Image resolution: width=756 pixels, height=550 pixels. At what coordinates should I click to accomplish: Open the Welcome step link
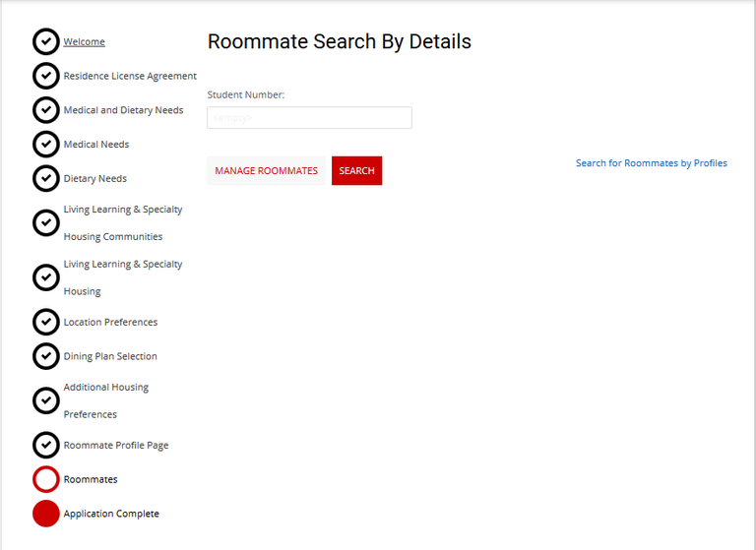point(84,42)
